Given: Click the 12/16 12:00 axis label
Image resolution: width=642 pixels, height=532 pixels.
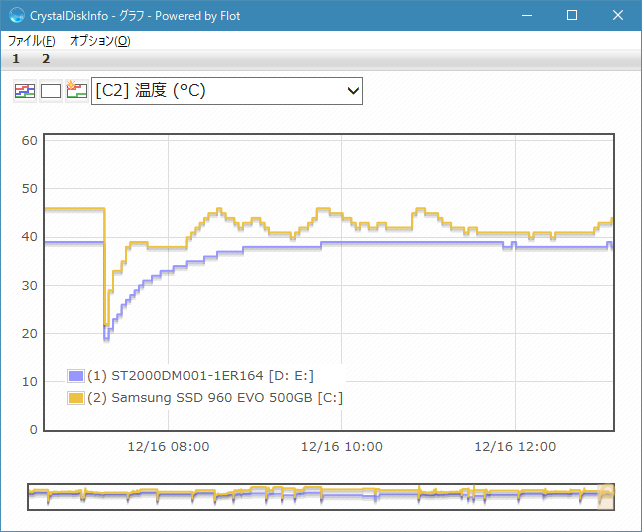Looking at the screenshot, I should [515, 446].
